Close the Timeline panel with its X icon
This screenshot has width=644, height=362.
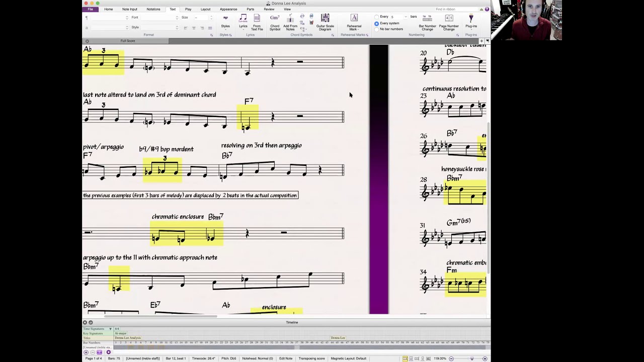pyautogui.click(x=85, y=322)
